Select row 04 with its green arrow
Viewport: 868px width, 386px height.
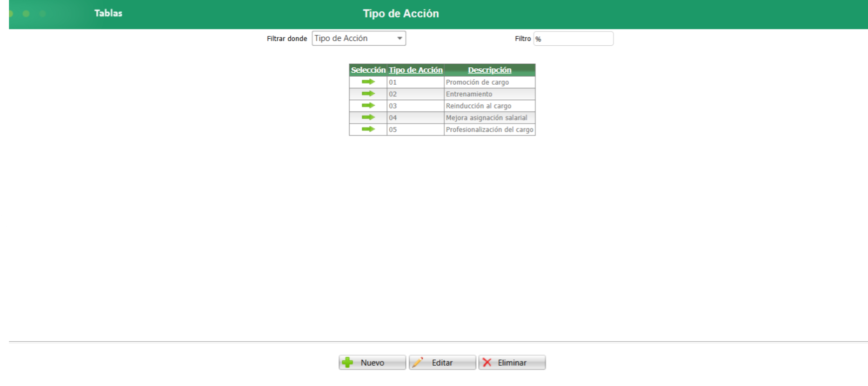tap(368, 118)
